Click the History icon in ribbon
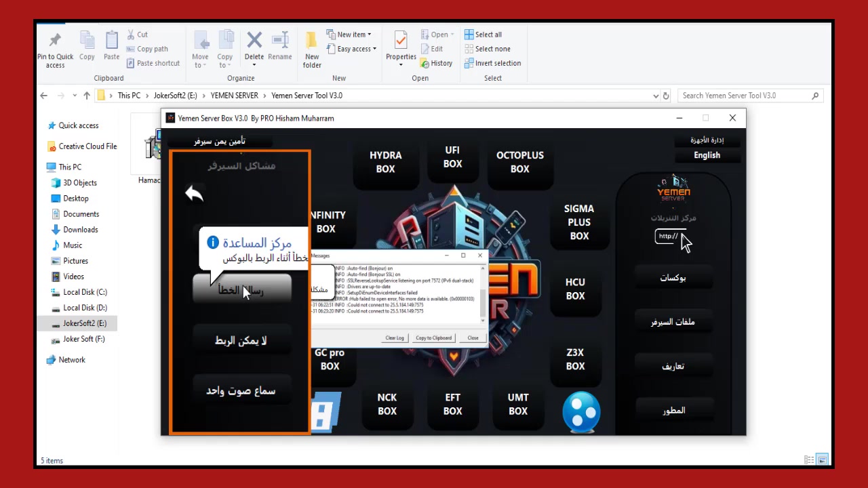Screen dimensions: 868x488 click(x=436, y=63)
